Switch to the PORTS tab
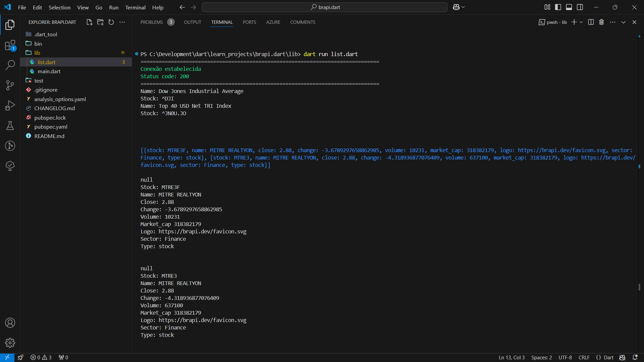644x362 pixels. tap(249, 22)
